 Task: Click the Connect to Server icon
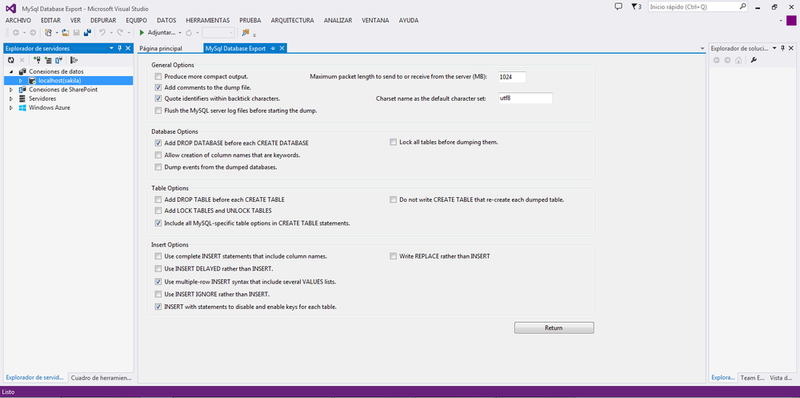(x=48, y=60)
